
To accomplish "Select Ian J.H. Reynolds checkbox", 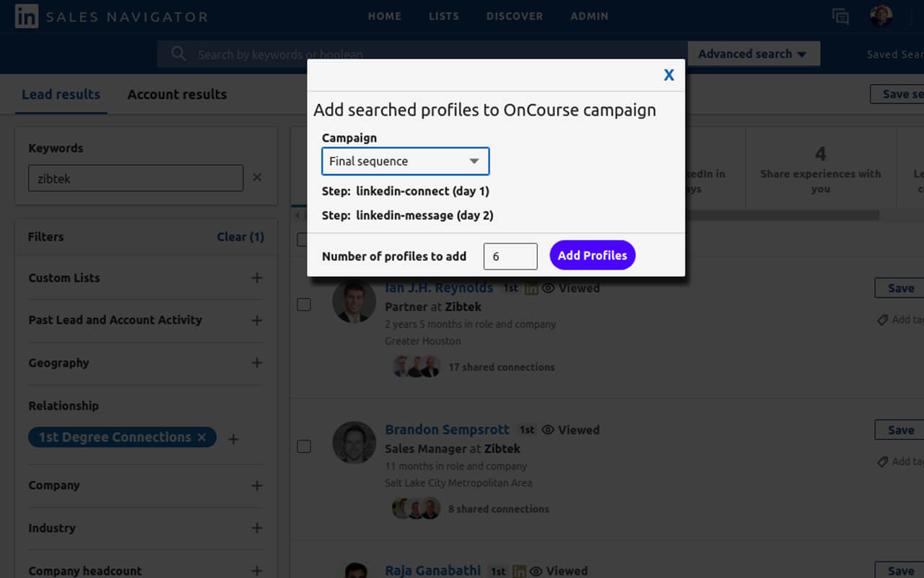I will click(304, 305).
